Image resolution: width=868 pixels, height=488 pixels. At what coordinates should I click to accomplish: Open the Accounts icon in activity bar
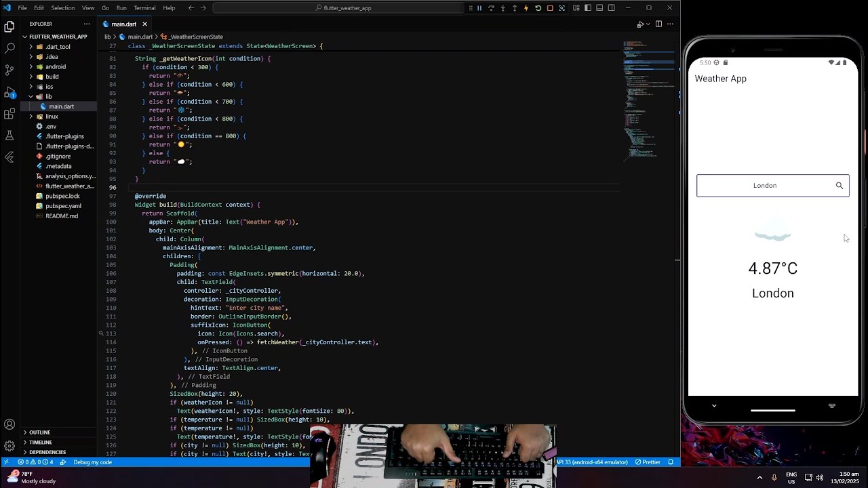click(9, 424)
